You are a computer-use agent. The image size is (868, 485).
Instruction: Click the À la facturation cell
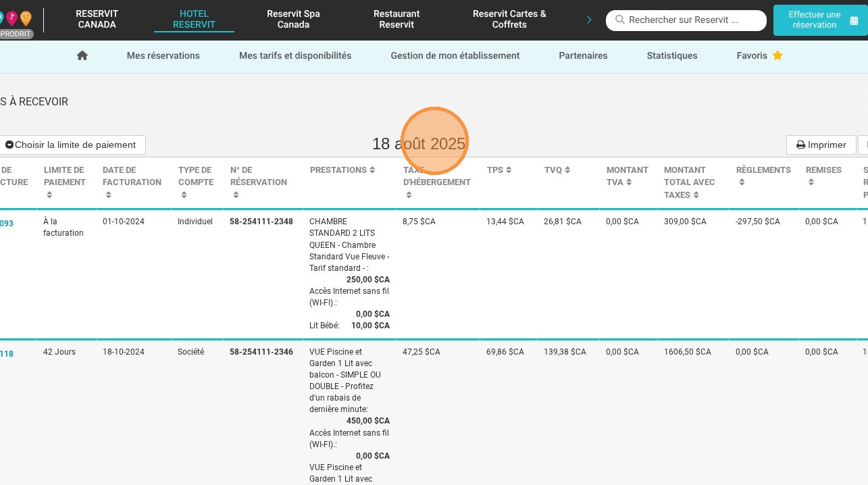click(63, 227)
